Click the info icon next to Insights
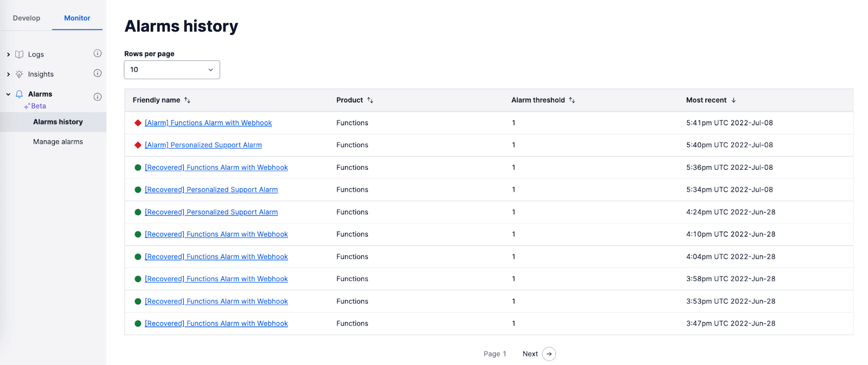Image resolution: width=868 pixels, height=365 pixels. coord(98,73)
